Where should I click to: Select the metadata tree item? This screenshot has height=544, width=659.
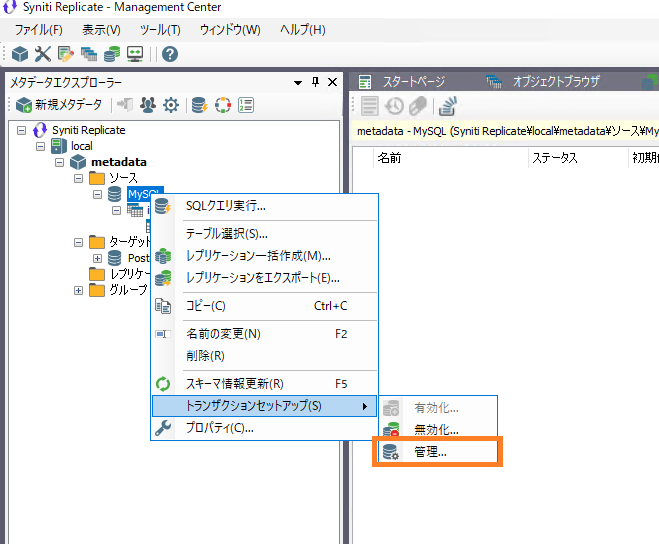coord(119,162)
